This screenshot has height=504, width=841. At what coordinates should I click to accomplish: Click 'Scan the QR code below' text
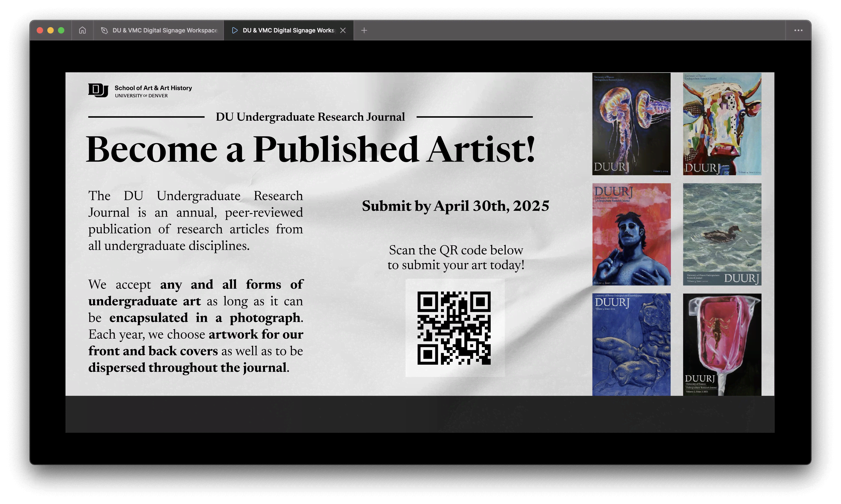456,250
